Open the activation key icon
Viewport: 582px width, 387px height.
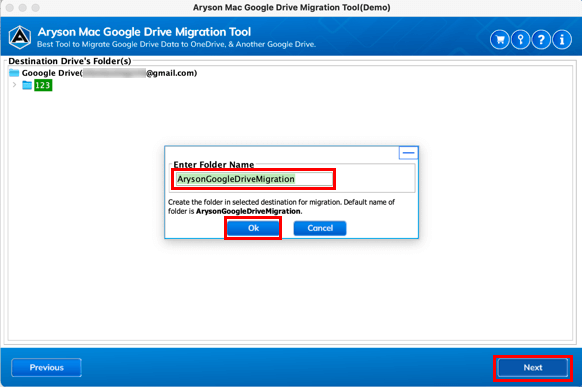click(x=520, y=39)
